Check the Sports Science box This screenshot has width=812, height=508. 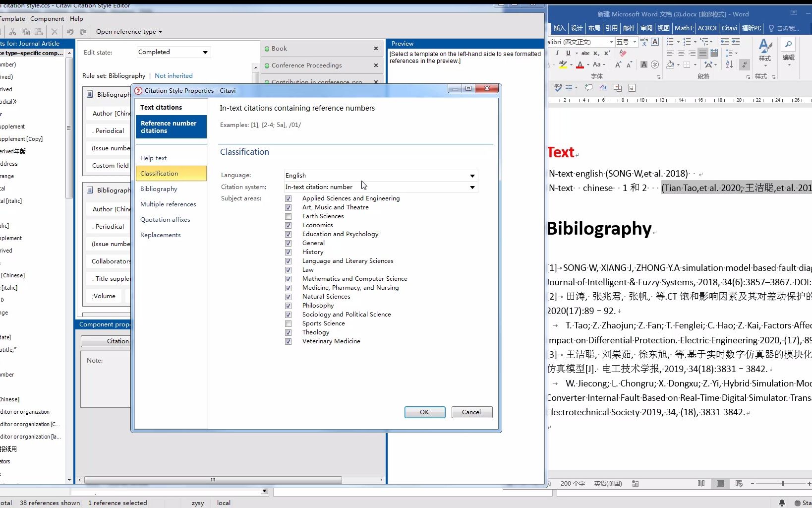click(288, 323)
